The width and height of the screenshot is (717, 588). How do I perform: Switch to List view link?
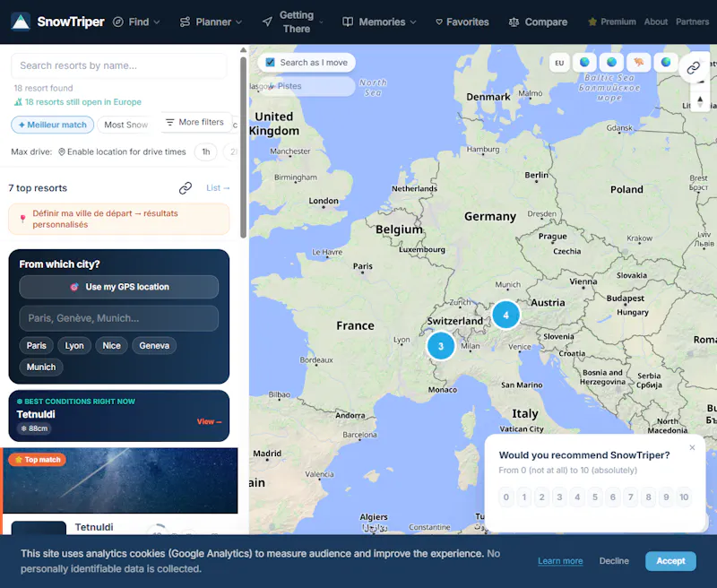coord(218,188)
